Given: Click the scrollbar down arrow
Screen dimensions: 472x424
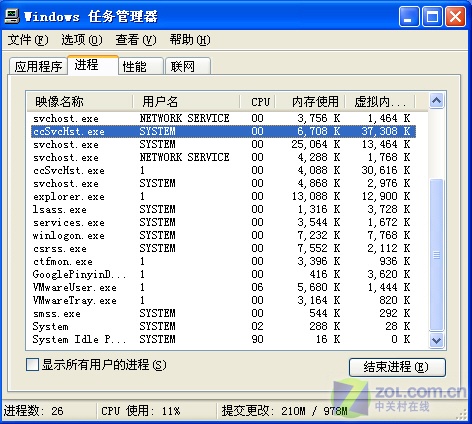Looking at the screenshot, I should pos(436,340).
